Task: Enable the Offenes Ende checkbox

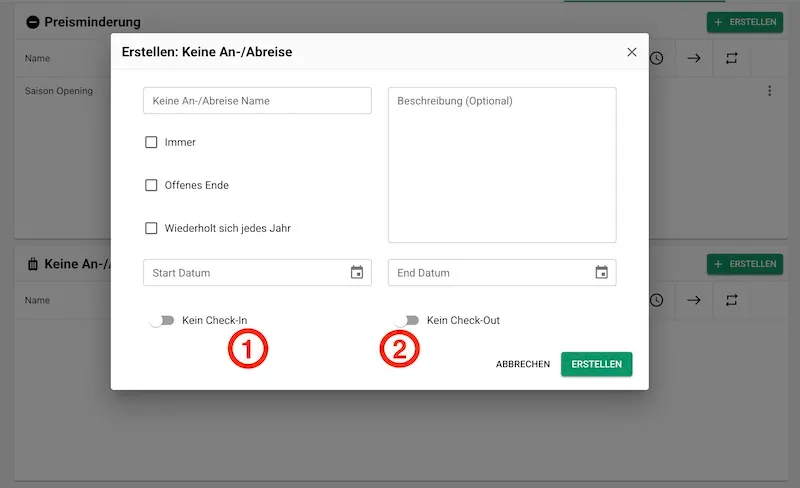Action: (x=151, y=185)
